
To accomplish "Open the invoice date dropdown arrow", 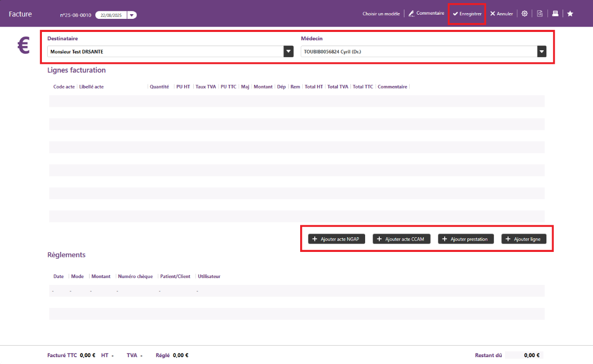I will 131,15.
